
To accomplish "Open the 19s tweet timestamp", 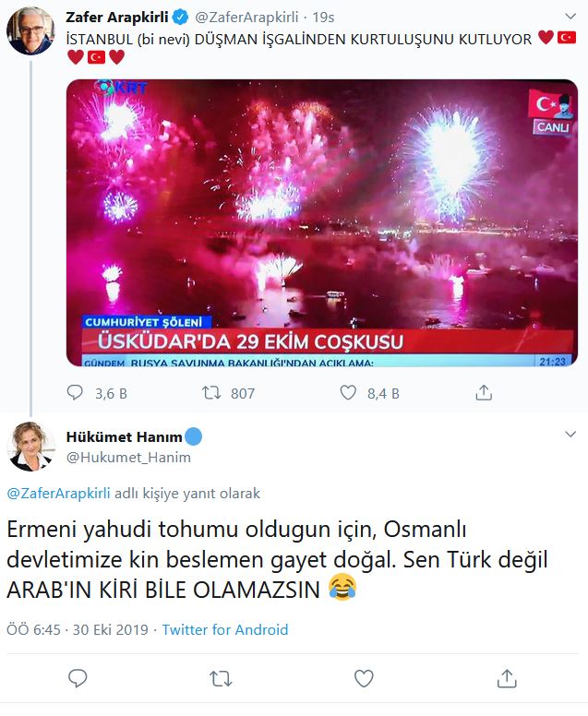I will [x=323, y=18].
